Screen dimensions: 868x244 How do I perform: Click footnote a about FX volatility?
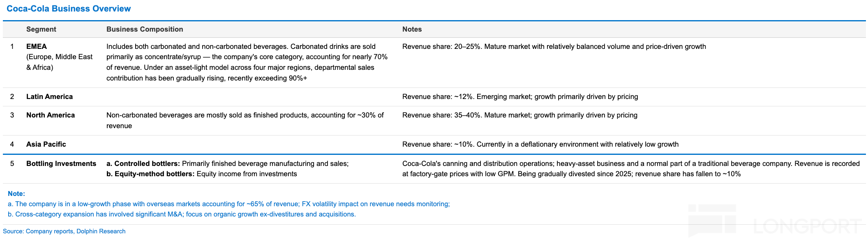tap(229, 204)
